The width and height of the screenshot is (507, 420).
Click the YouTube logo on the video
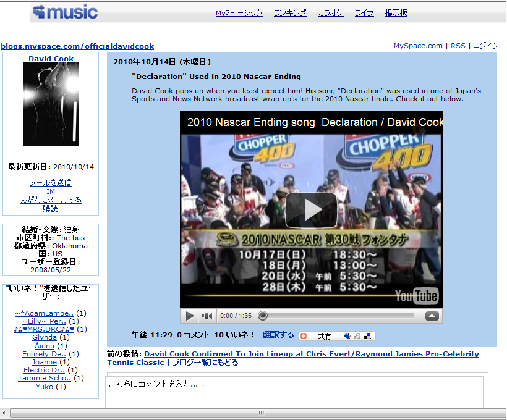pos(417,296)
